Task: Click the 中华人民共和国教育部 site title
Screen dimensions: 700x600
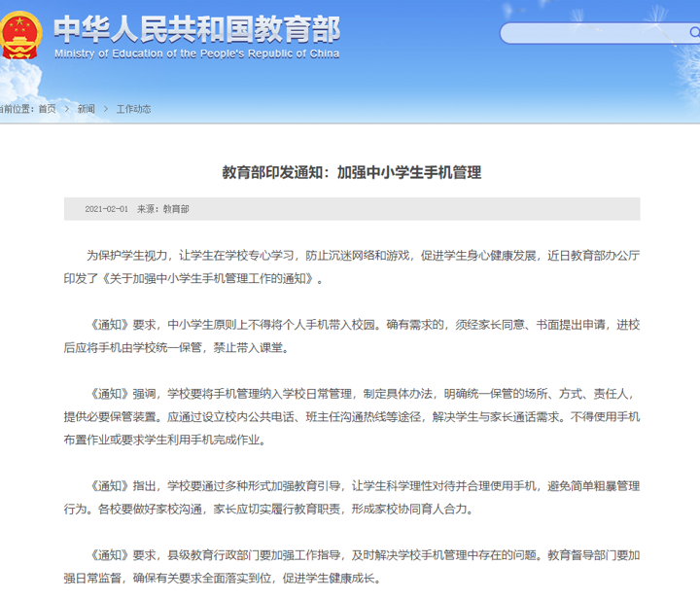Action: coord(196,29)
